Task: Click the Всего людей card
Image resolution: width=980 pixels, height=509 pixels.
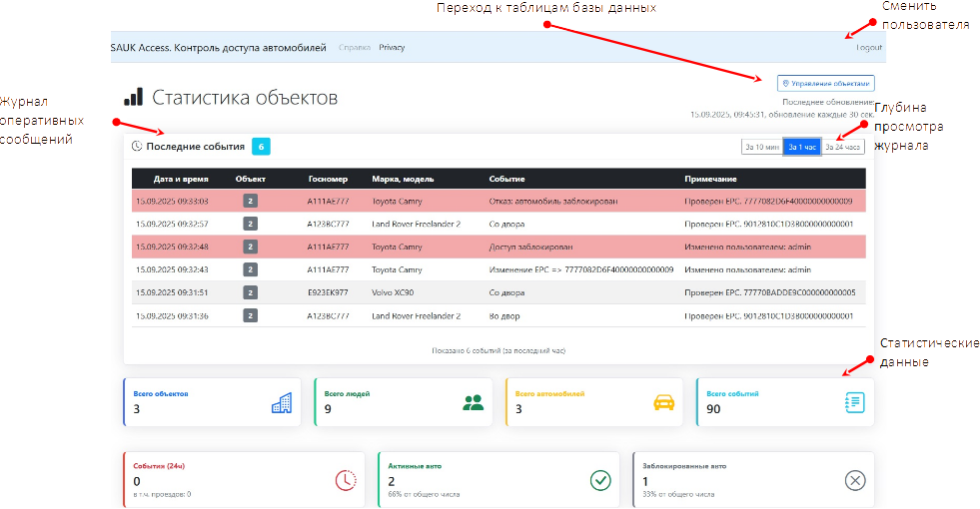Action: pos(404,402)
